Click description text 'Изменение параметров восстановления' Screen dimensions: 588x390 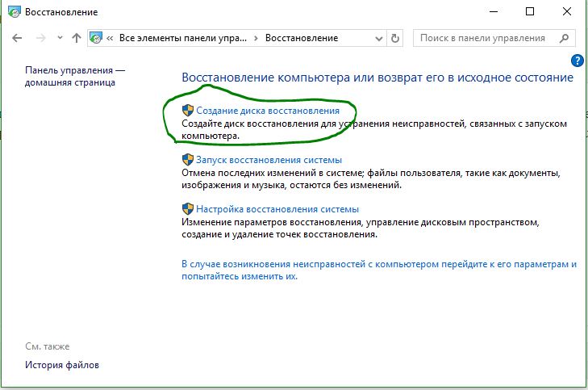coord(272,222)
